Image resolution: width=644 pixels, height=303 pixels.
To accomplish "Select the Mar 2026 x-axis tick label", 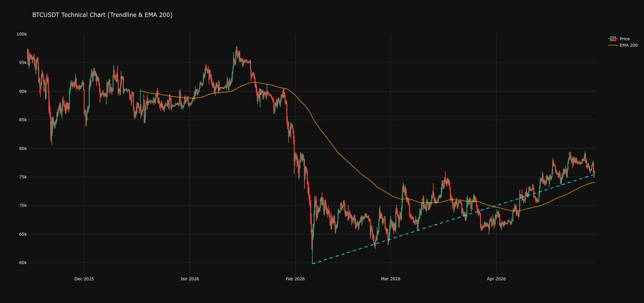I will [390, 279].
